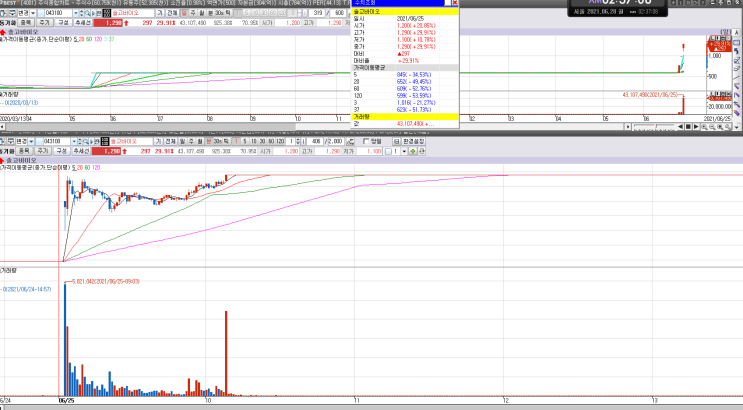The image size is (743, 410).
Task: Click 추세선 button in daily chart toolbar
Action: [x=82, y=22]
